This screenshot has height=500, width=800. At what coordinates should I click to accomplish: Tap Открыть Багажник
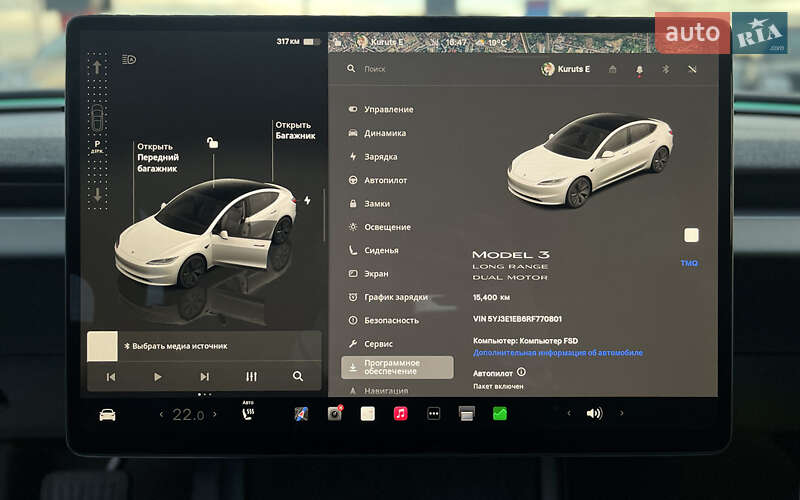tap(295, 130)
